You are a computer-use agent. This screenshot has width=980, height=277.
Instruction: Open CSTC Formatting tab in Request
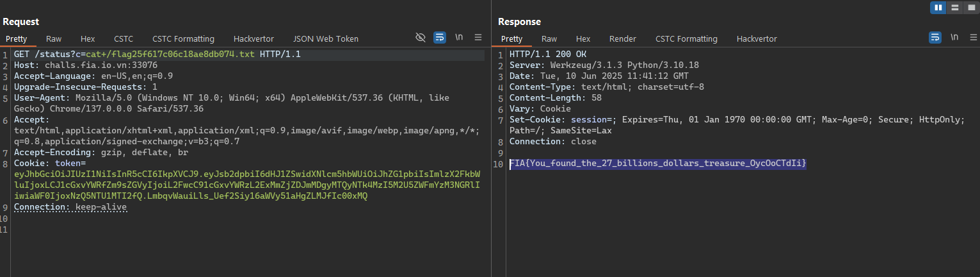tap(183, 38)
